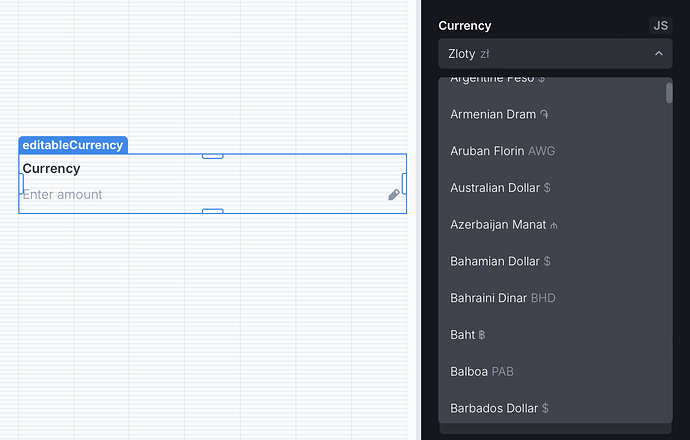This screenshot has height=440, width=690.
Task: Click the pencil edit icon in currency widget
Action: (394, 194)
